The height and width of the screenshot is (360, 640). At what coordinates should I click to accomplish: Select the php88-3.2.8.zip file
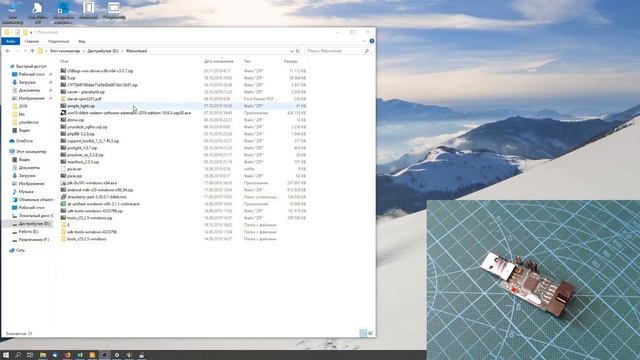[x=78, y=134]
